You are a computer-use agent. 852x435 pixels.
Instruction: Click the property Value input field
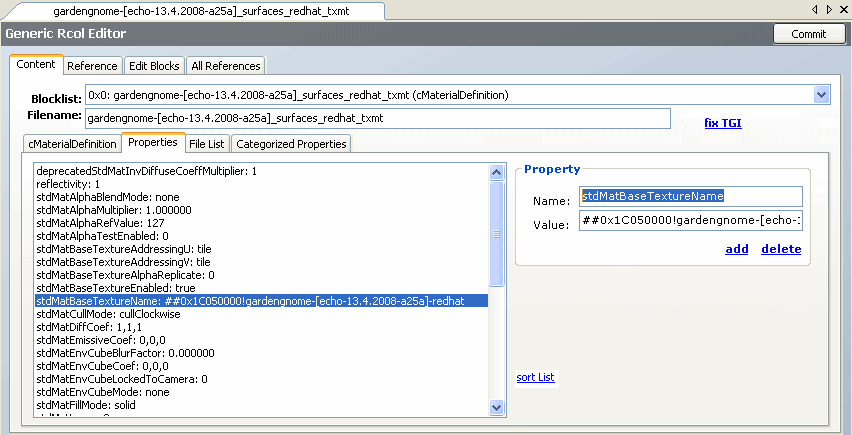coord(690,221)
